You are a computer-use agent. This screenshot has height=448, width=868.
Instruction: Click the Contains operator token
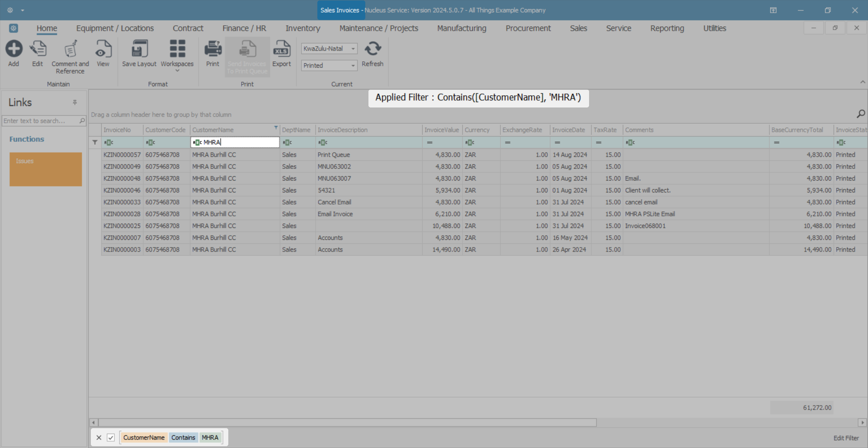[183, 438]
